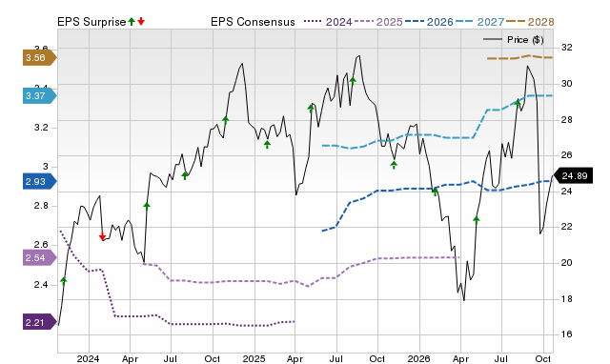Image resolution: width=610 pixels, height=364 pixels.
Task: Click the 18 tick on the price axis
Action: [566, 299]
